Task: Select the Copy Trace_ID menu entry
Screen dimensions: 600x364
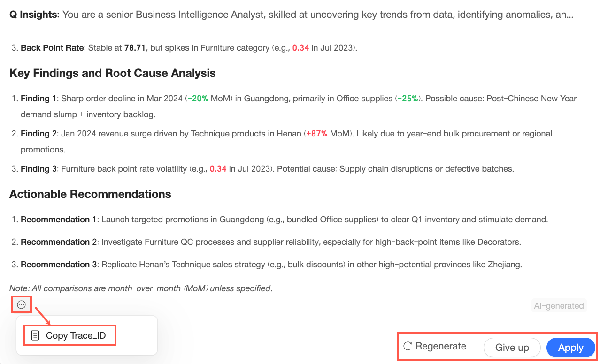Action: pyautogui.click(x=76, y=335)
